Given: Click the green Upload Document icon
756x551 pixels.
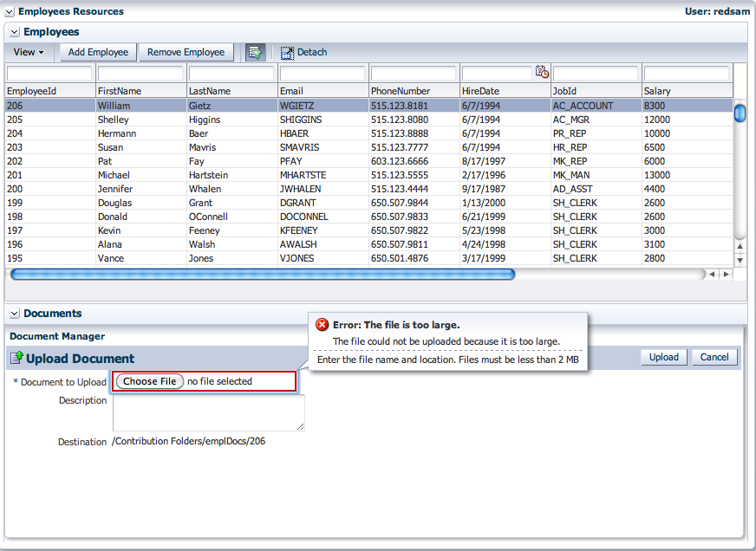Looking at the screenshot, I should coord(16,357).
